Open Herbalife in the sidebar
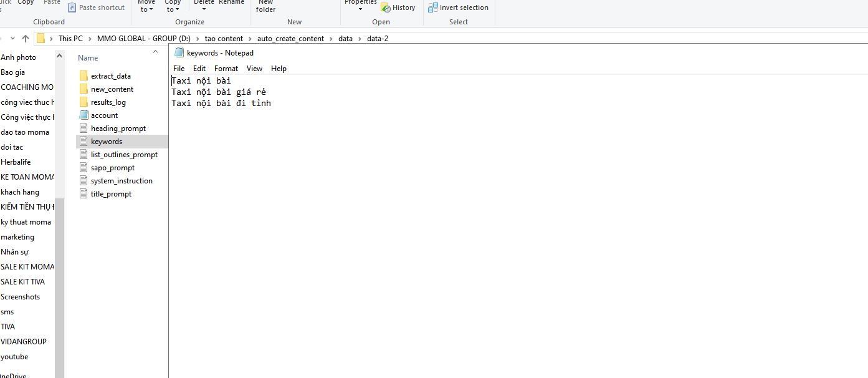This screenshot has height=378, width=868. coord(16,162)
